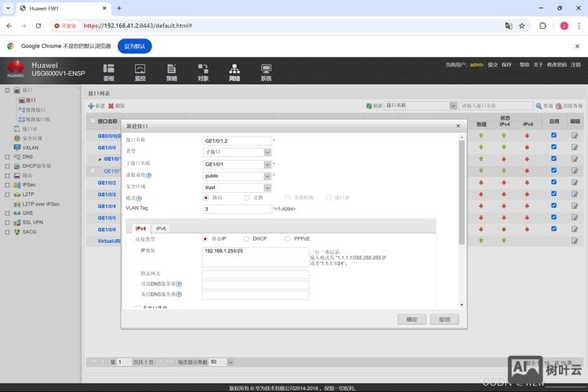This screenshot has width=588, height=392.
Task: Click the Chrome bookmark star icon
Action: pyautogui.click(x=521, y=26)
